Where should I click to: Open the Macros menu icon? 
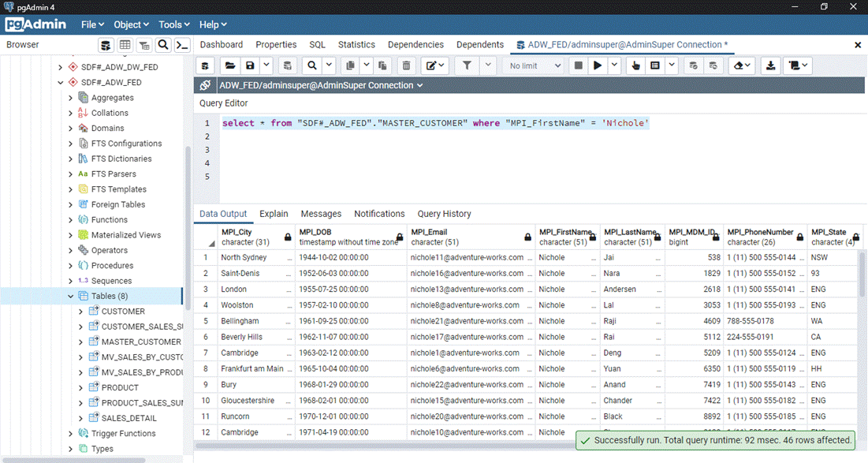pyautogui.click(x=799, y=65)
